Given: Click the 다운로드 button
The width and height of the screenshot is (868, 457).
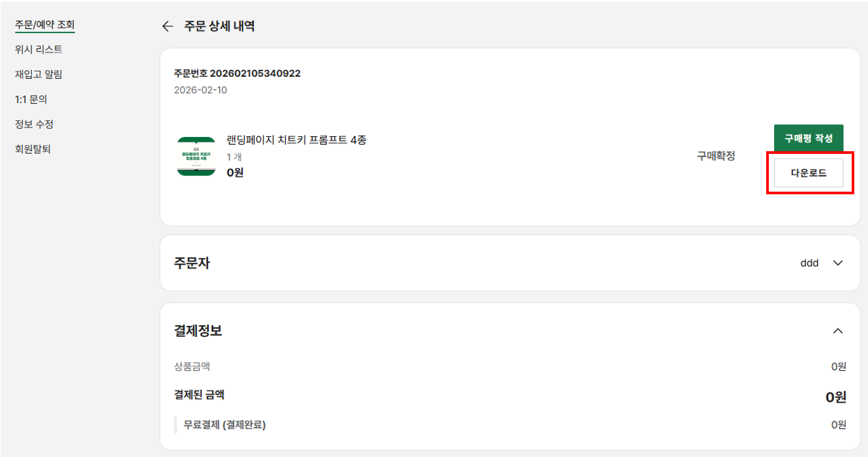Looking at the screenshot, I should 809,173.
